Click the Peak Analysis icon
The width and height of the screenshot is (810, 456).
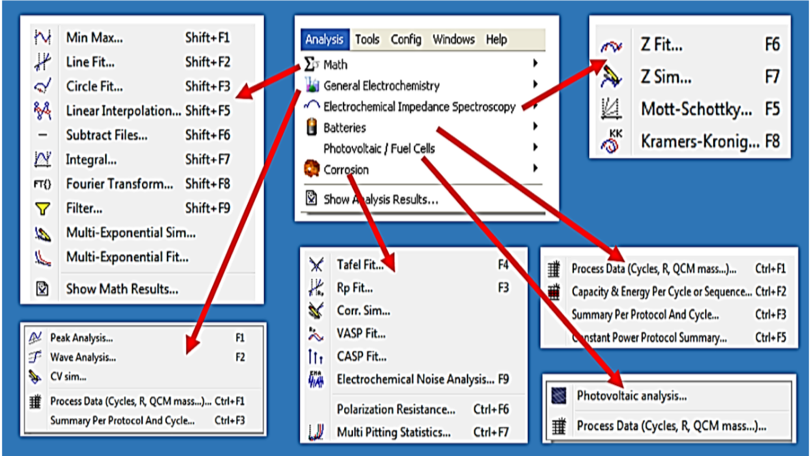coord(35,338)
